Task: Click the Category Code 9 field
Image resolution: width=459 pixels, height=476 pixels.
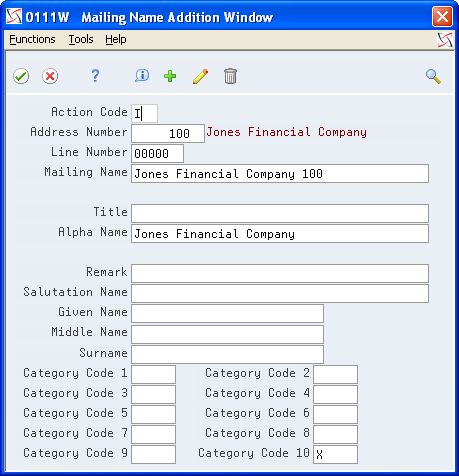Action: 153,454
